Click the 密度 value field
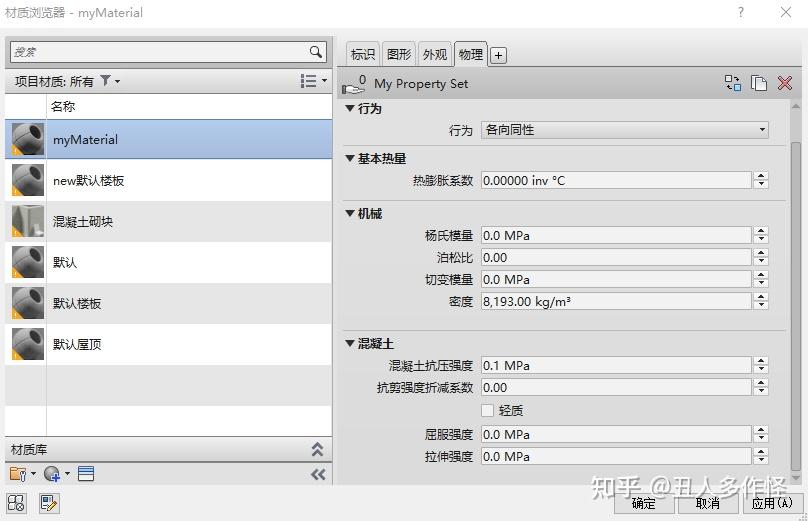This screenshot has width=808, height=521. (616, 301)
